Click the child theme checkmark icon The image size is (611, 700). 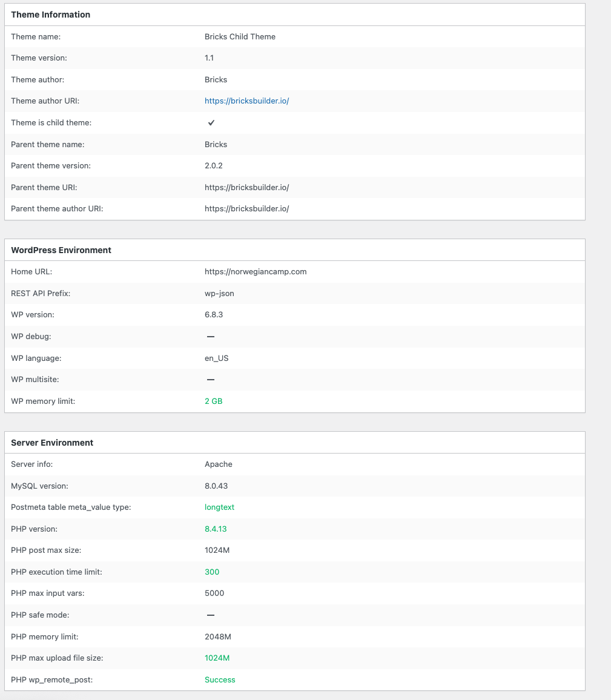tap(211, 123)
